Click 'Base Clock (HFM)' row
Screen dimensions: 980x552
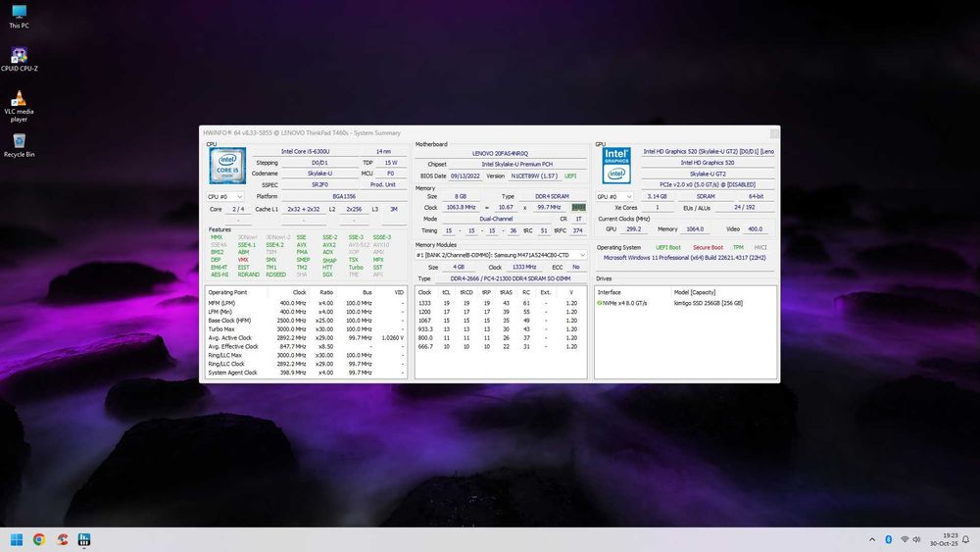(306, 321)
